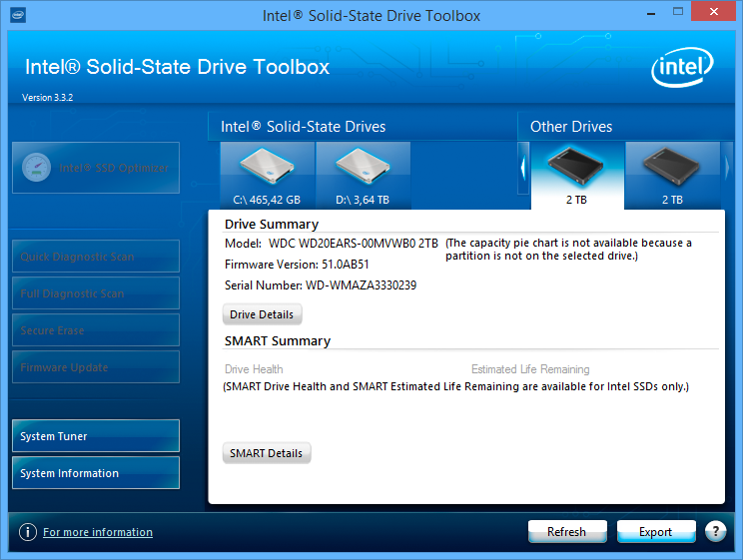Select the highlighted 2 TB other drive
This screenshot has height=560, width=743.
577,176
